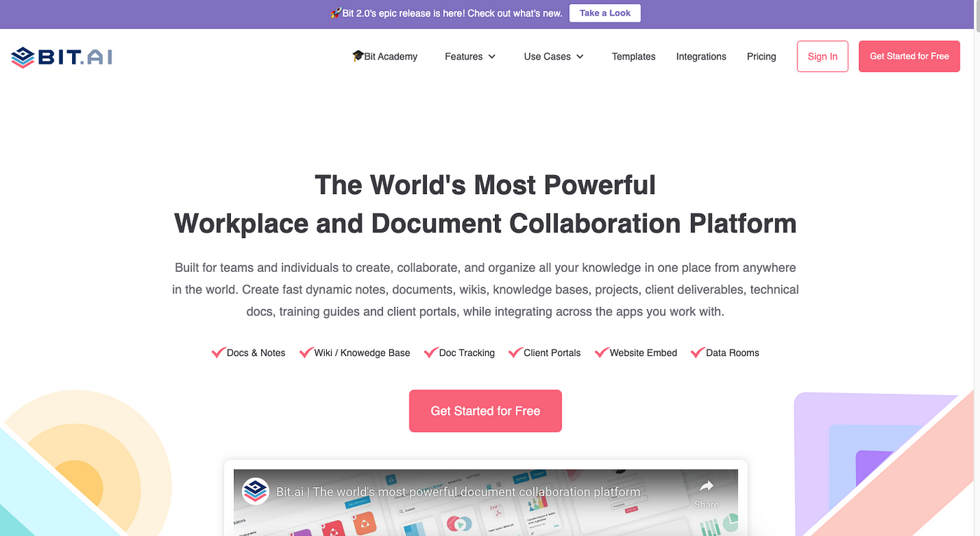Click the Sign In button
The height and width of the screenshot is (536, 980).
(x=822, y=57)
